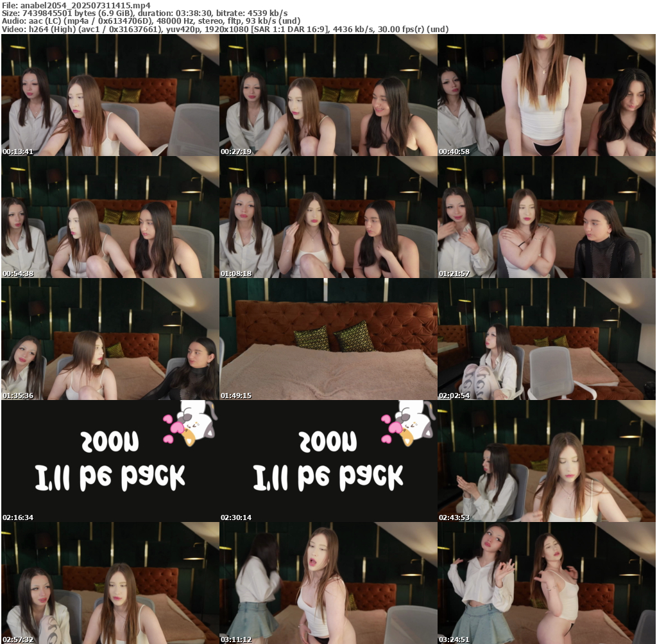Choose the frame marked 01:21:57

547,217
